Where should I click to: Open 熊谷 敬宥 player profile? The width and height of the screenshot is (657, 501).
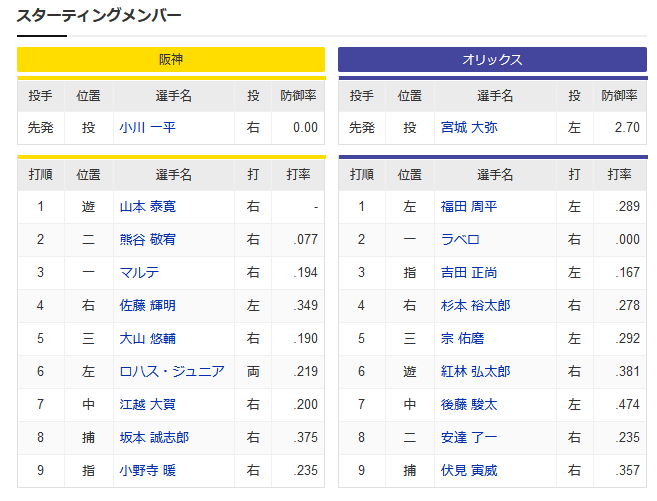click(147, 240)
